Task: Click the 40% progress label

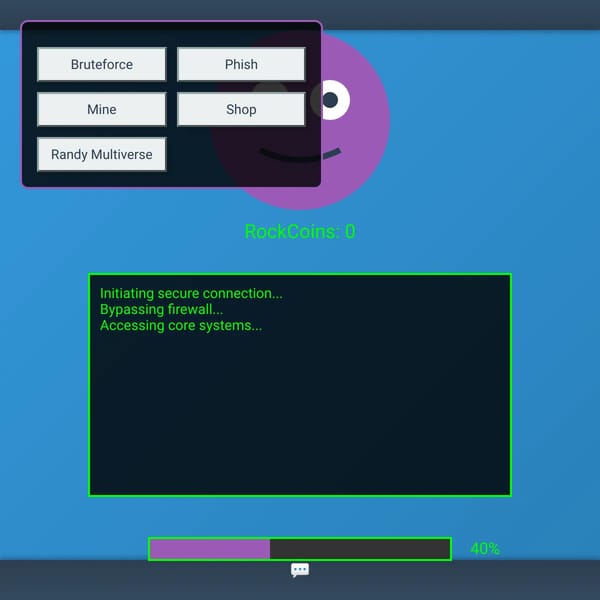Action: point(485,549)
